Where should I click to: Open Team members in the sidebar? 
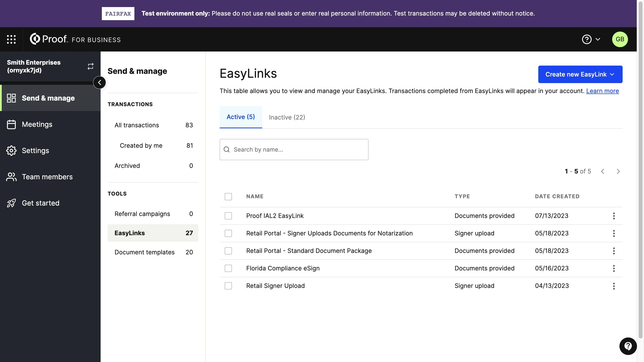coord(51,177)
